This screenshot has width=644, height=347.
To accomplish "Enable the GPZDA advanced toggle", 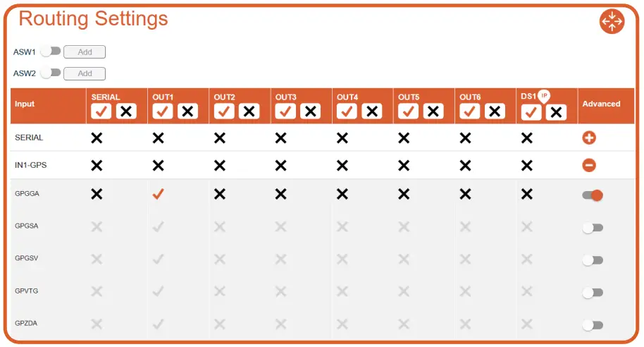I will (593, 325).
